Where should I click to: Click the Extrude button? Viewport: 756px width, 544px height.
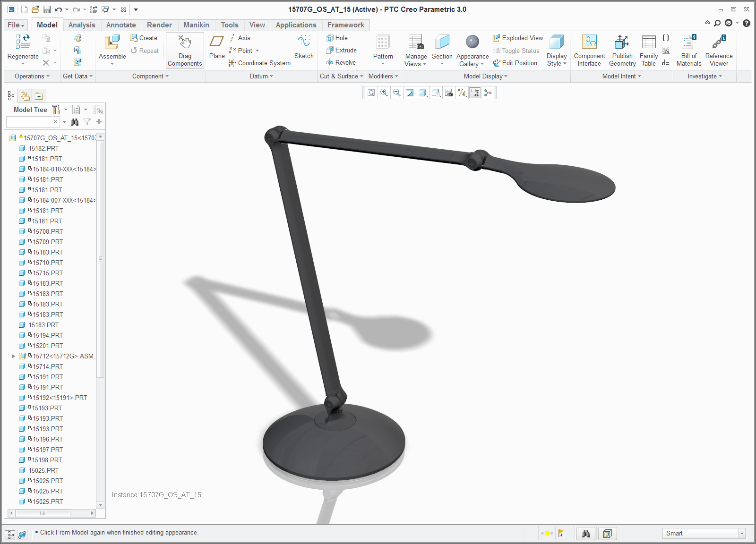[341, 50]
